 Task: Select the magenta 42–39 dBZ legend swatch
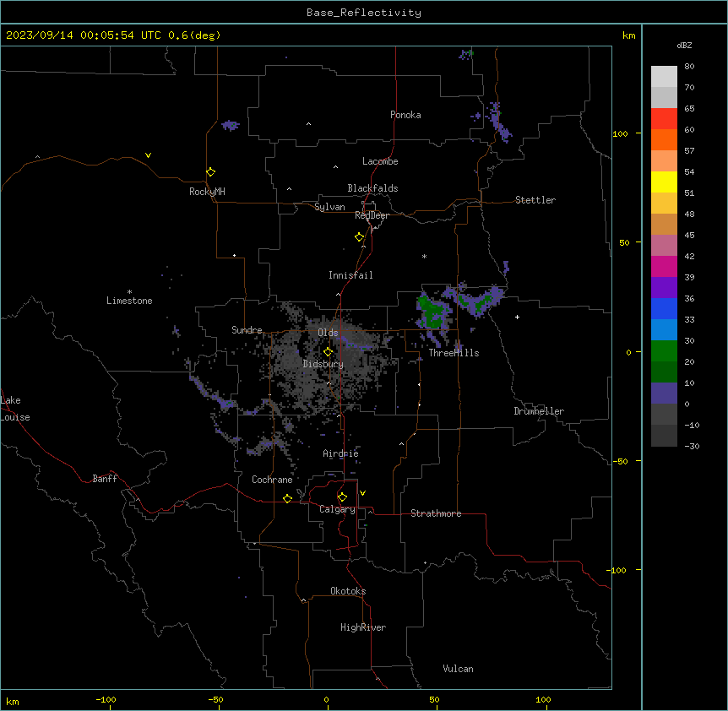[x=664, y=266]
